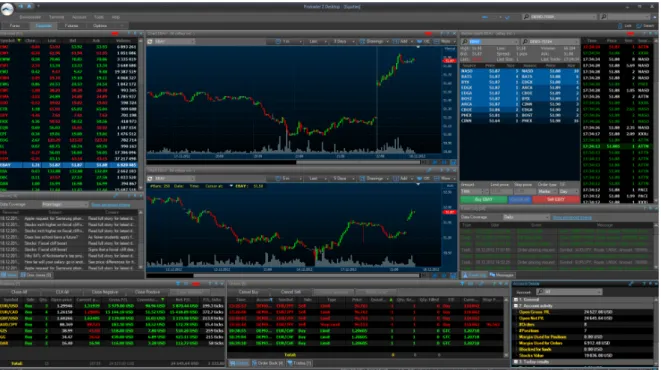Open Drawings menu in upper chart
The height and width of the screenshot is (370, 661).
pyautogui.click(x=373, y=41)
